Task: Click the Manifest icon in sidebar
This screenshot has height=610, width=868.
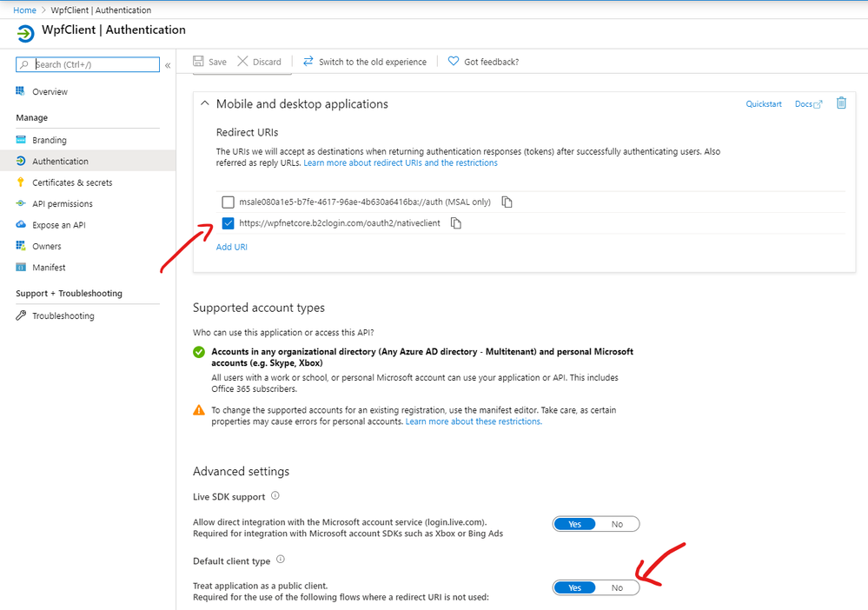Action: coord(21,268)
